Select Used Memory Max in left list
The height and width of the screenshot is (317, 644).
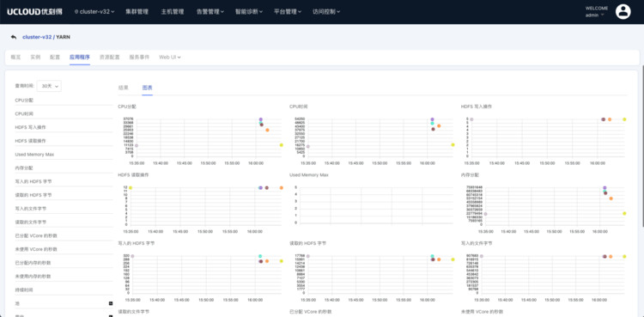point(34,154)
